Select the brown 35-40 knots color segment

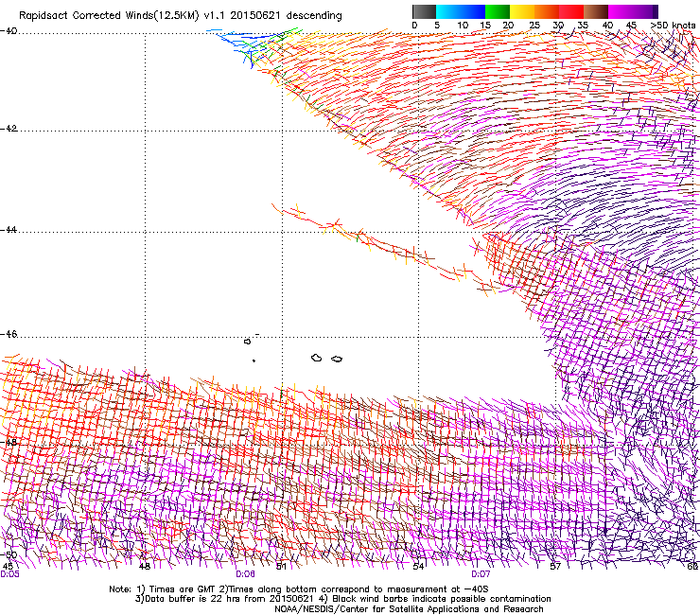coord(596,11)
